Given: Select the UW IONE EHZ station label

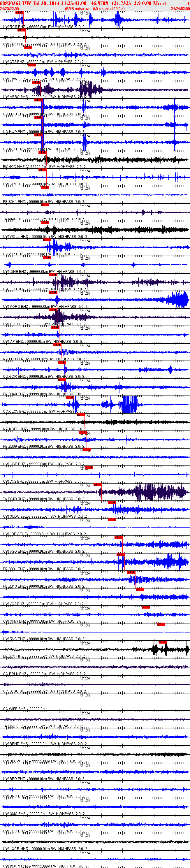Looking at the screenshot, I should pyautogui.click(x=44, y=272).
